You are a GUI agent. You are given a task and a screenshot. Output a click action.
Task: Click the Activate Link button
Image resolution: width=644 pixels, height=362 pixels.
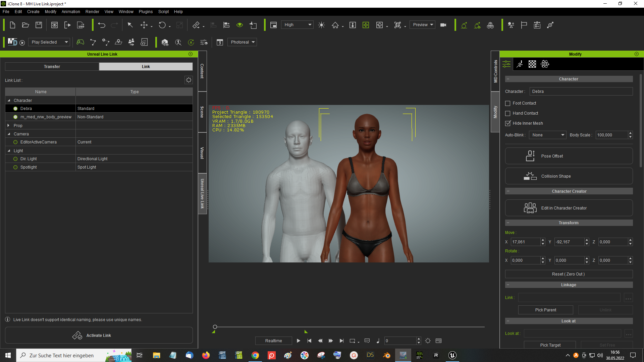click(99, 335)
